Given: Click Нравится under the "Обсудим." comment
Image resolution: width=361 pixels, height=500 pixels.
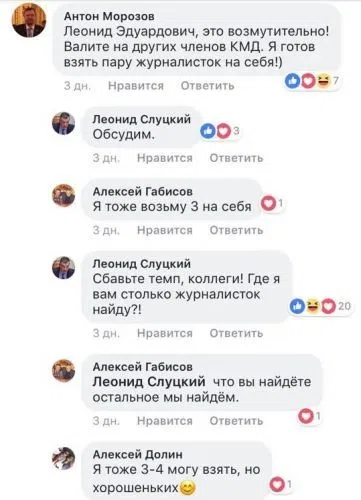Looking at the screenshot, I should [x=165, y=158].
